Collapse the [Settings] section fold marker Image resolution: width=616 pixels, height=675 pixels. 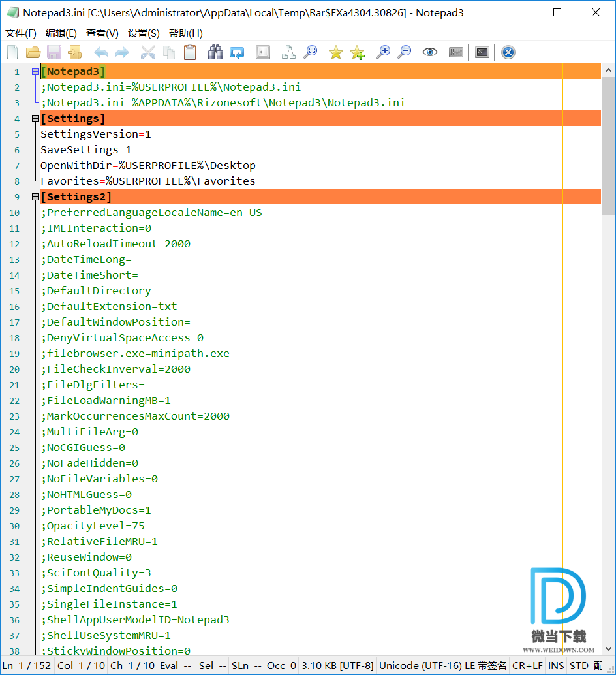(x=35, y=118)
